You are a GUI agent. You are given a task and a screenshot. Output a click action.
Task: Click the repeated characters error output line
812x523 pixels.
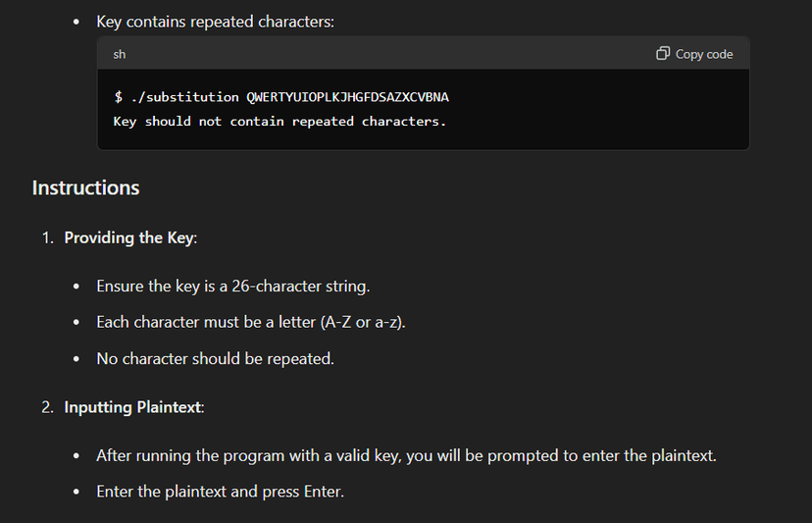point(279,122)
